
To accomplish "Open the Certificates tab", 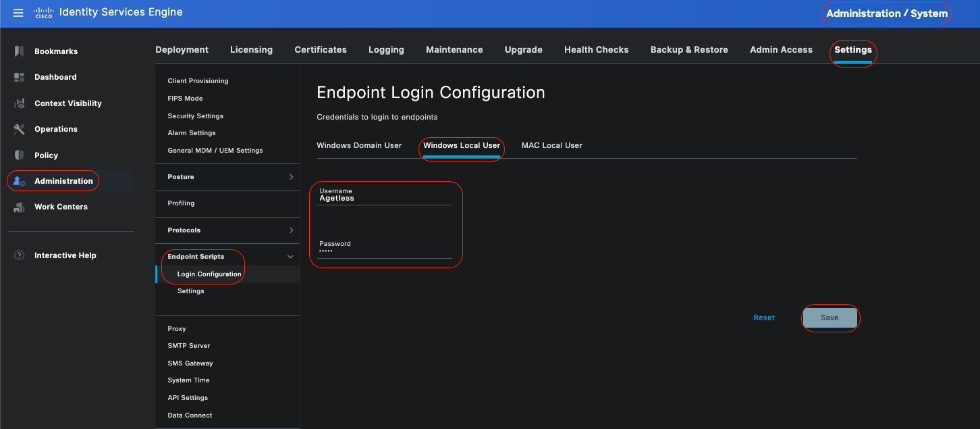I will [x=321, y=49].
